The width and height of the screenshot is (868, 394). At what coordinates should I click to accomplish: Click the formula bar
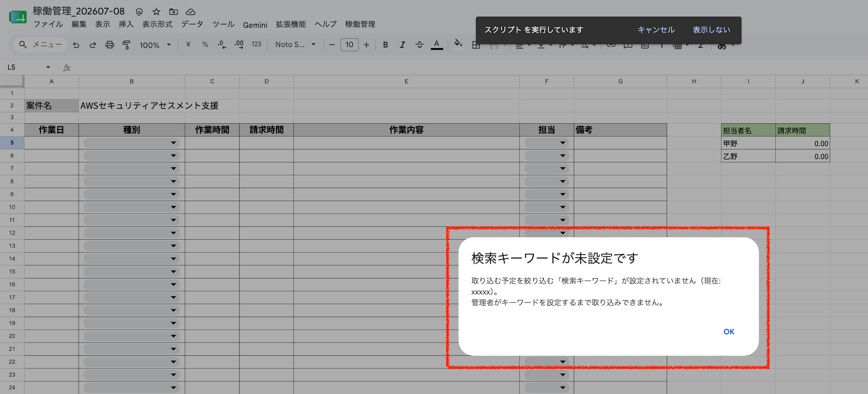[x=469, y=67]
